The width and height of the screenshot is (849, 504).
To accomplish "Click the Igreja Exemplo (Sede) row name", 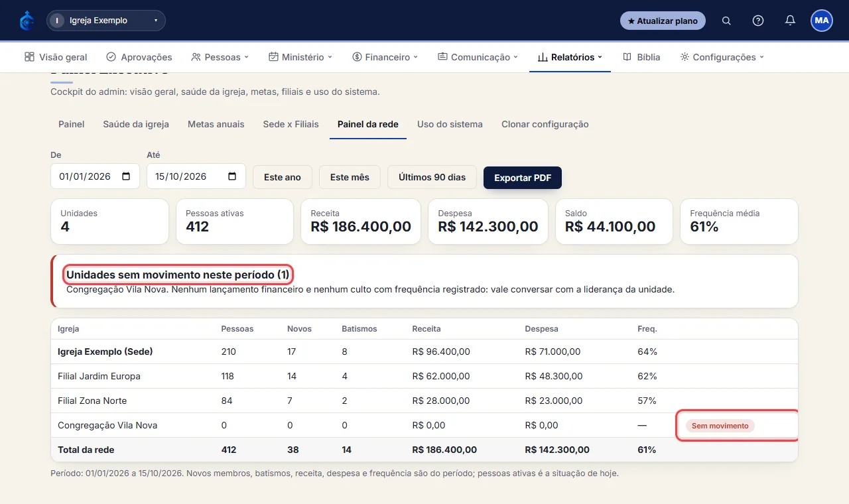I will 105,351.
